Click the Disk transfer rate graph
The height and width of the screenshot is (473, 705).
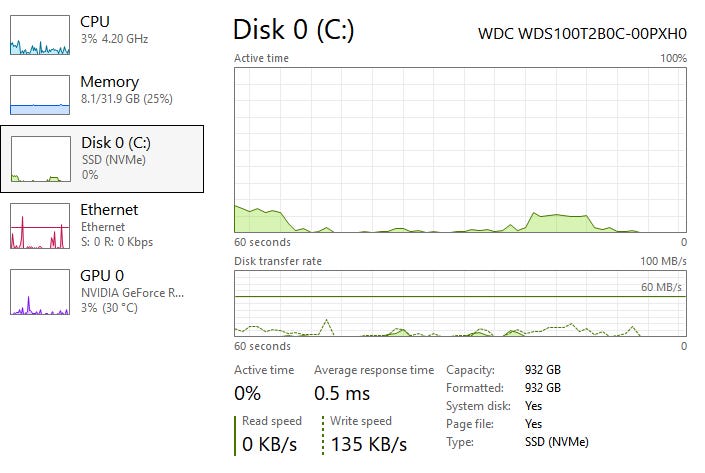(460, 303)
